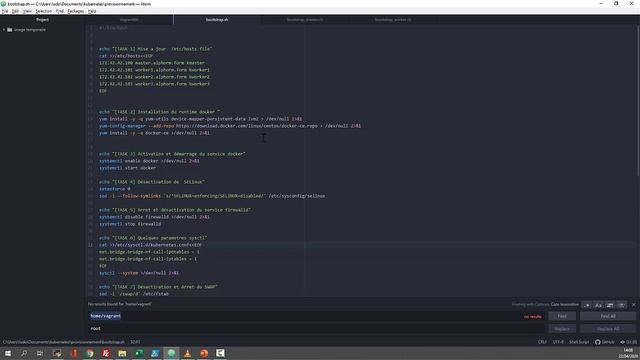Click the Find button
The width and height of the screenshot is (640, 360).
(562, 316)
